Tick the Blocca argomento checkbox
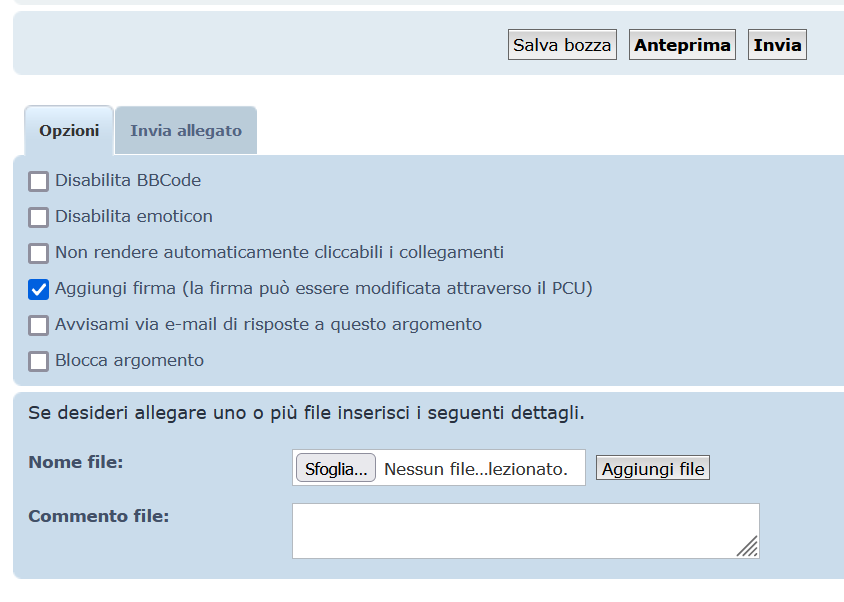The height and width of the screenshot is (602, 844). point(39,361)
